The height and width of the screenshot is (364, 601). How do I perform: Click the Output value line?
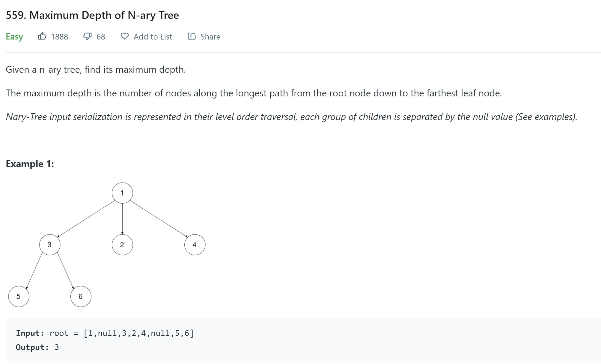(37, 347)
